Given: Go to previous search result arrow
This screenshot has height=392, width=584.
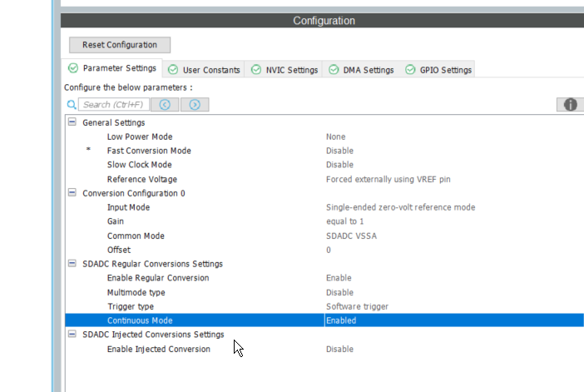Looking at the screenshot, I should point(165,105).
